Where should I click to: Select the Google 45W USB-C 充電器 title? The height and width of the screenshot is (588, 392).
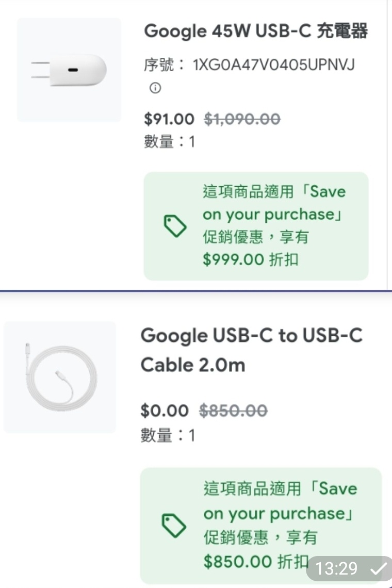[256, 31]
